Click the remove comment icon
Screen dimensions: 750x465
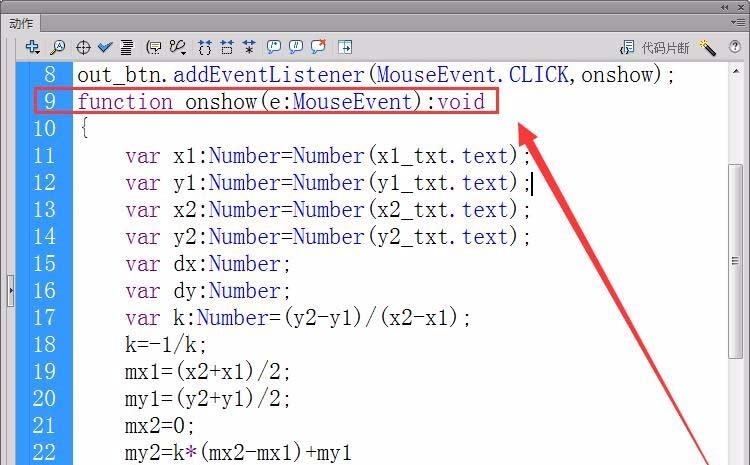tap(319, 46)
